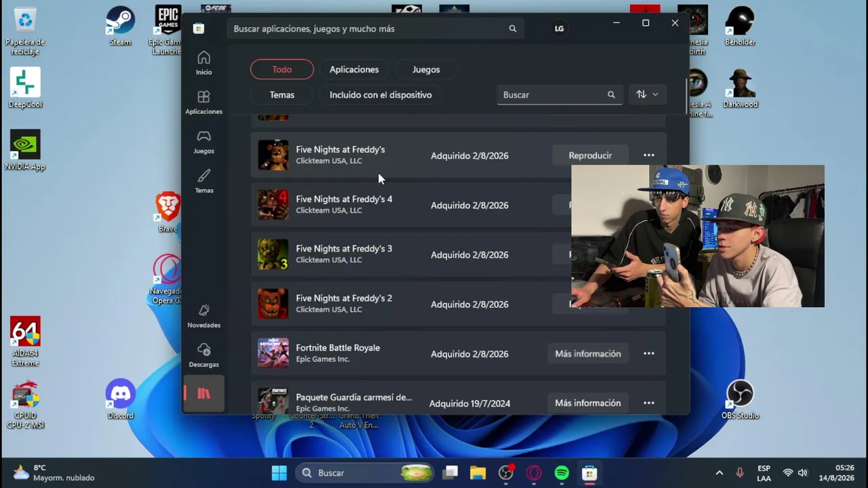Click the Adquirido 19/7/2024 date
Screen dimensions: 868x488
(469, 403)
